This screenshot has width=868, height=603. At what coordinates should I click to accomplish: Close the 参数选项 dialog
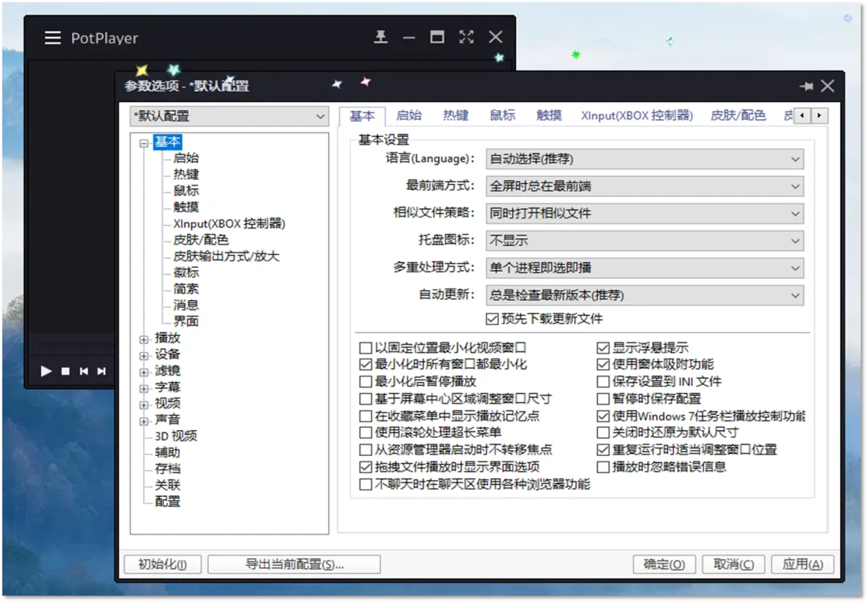828,86
